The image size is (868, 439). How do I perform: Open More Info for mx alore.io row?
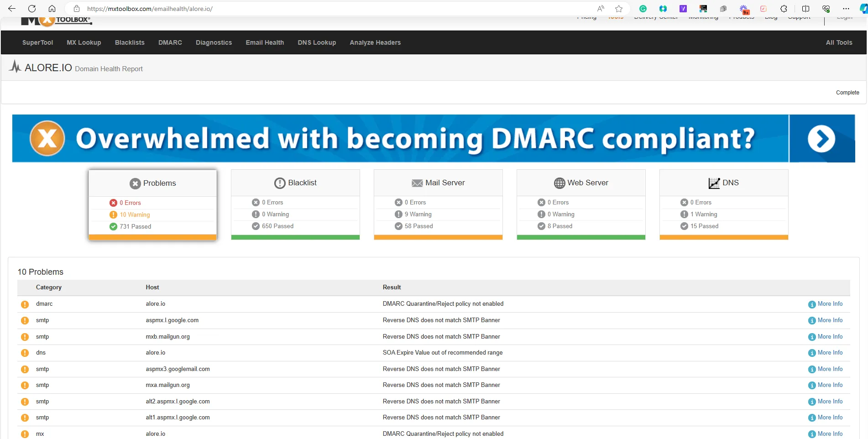pyautogui.click(x=826, y=434)
